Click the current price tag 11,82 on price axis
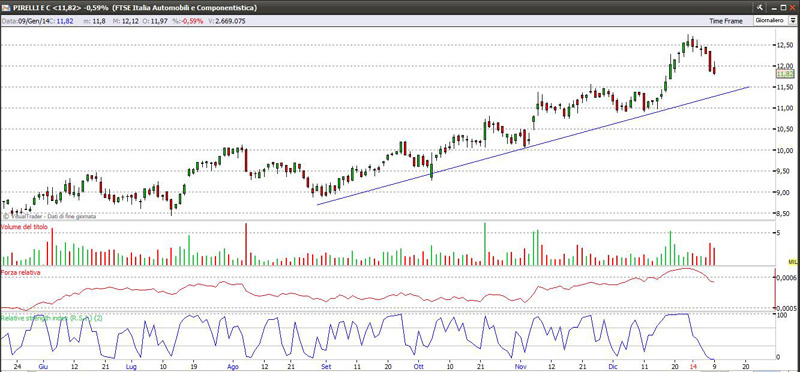 point(784,73)
